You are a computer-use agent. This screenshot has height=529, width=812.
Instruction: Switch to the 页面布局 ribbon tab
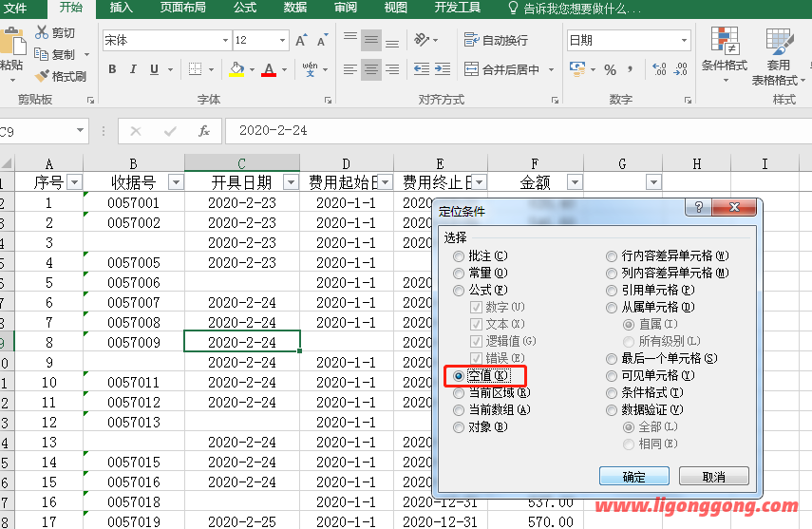coord(182,8)
